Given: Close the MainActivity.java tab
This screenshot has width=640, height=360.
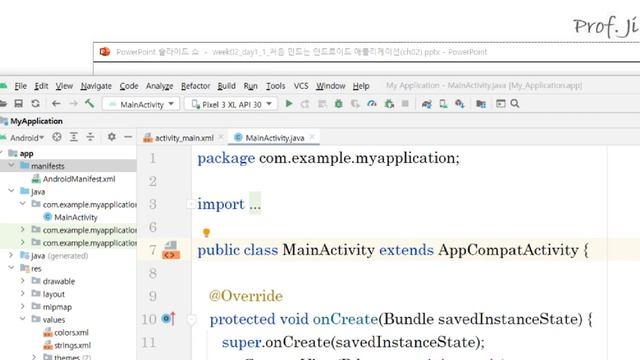Looking at the screenshot, I should tap(312, 137).
